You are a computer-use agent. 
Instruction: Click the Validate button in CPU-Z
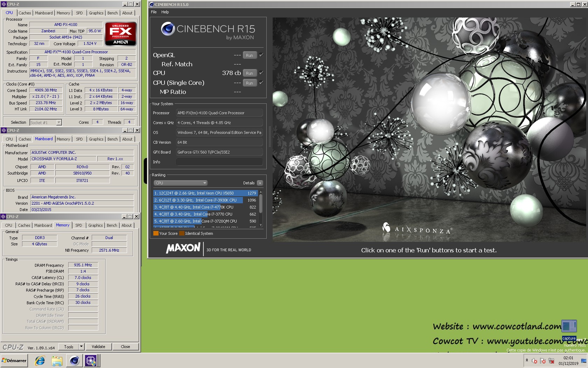pyautogui.click(x=98, y=347)
